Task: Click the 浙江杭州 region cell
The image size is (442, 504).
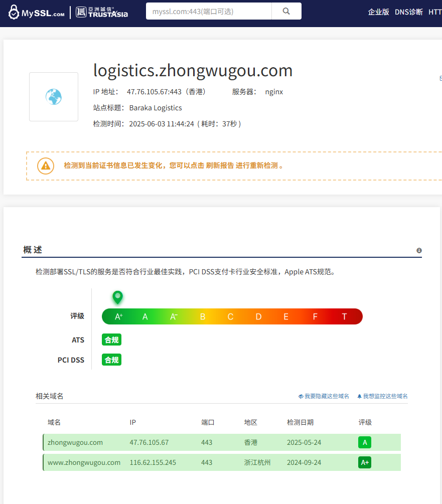Action: [x=257, y=462]
